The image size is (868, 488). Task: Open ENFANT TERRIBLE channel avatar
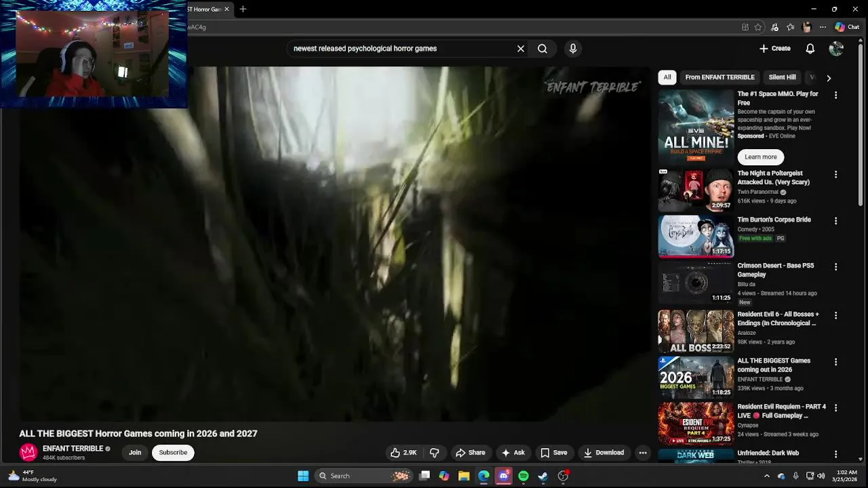(x=28, y=452)
